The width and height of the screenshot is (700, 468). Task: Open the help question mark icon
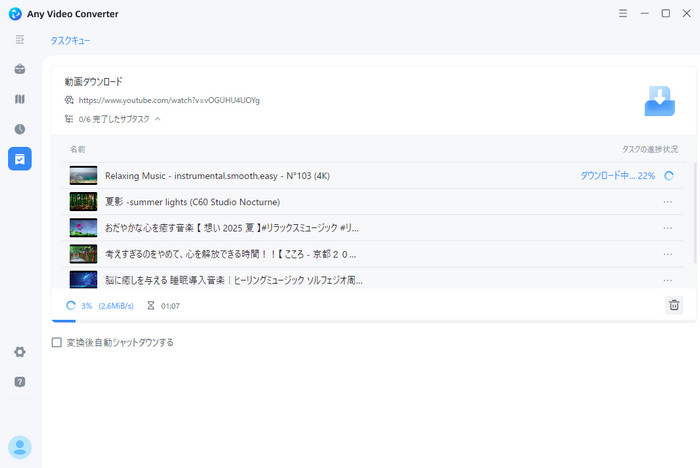coord(20,382)
